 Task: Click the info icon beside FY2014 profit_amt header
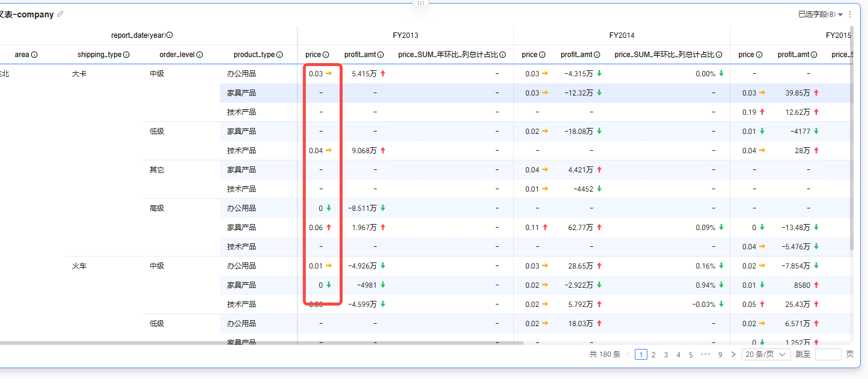coord(597,55)
